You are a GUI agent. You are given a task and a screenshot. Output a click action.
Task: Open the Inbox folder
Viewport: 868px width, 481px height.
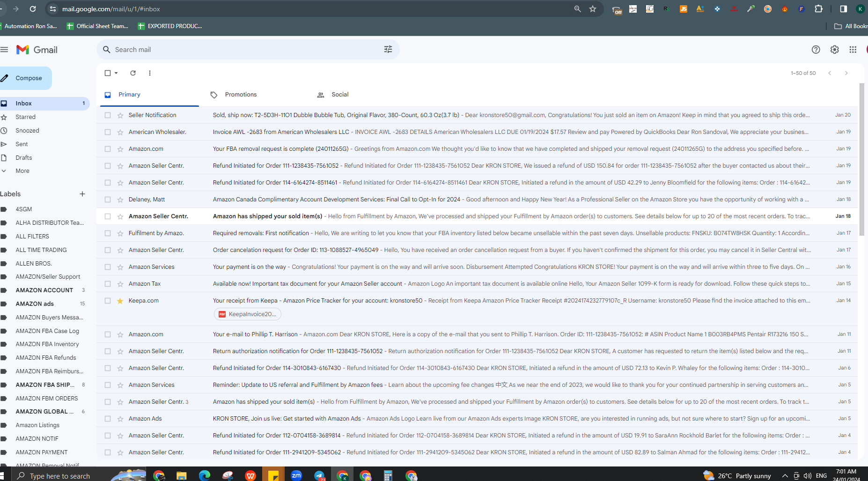[x=45, y=104]
